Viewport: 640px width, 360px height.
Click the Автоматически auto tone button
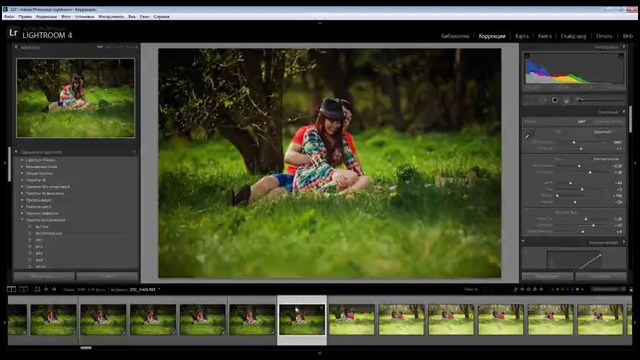point(606,159)
